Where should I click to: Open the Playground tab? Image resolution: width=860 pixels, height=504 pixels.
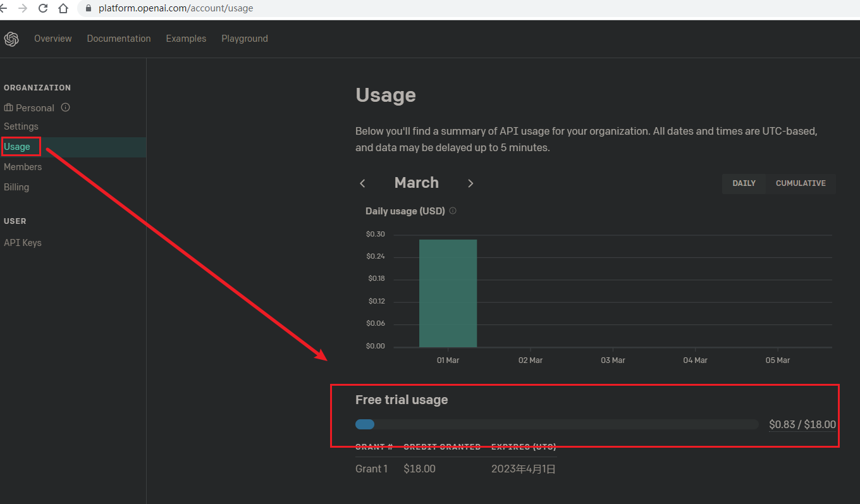point(245,39)
